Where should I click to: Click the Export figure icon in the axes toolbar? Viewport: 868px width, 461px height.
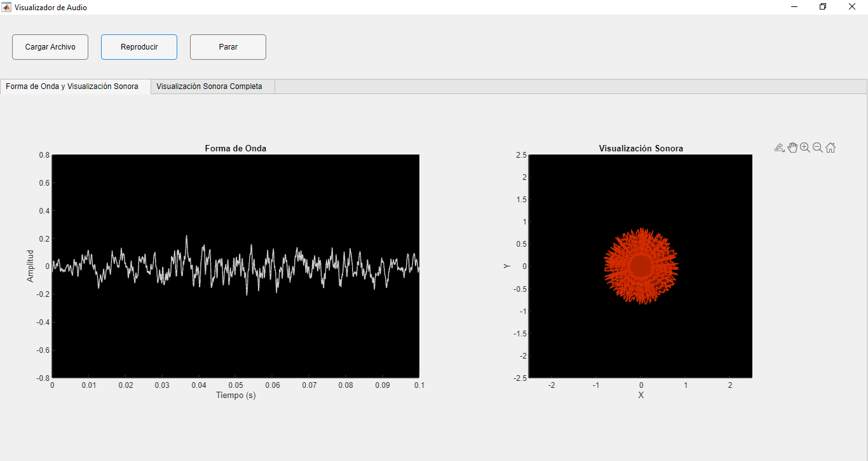pyautogui.click(x=778, y=147)
